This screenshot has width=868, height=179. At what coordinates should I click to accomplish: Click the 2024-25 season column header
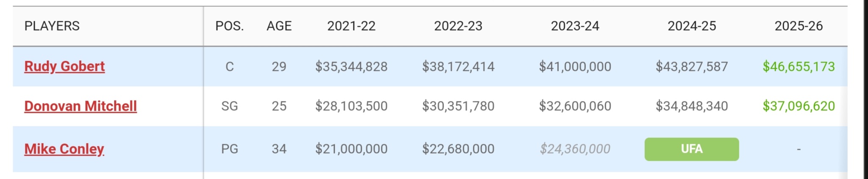click(x=692, y=26)
